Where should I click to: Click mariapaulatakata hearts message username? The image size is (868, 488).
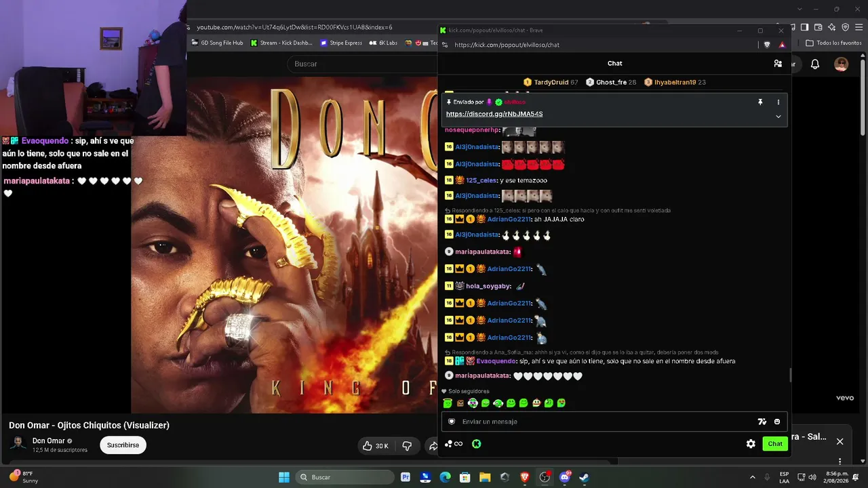click(x=482, y=375)
